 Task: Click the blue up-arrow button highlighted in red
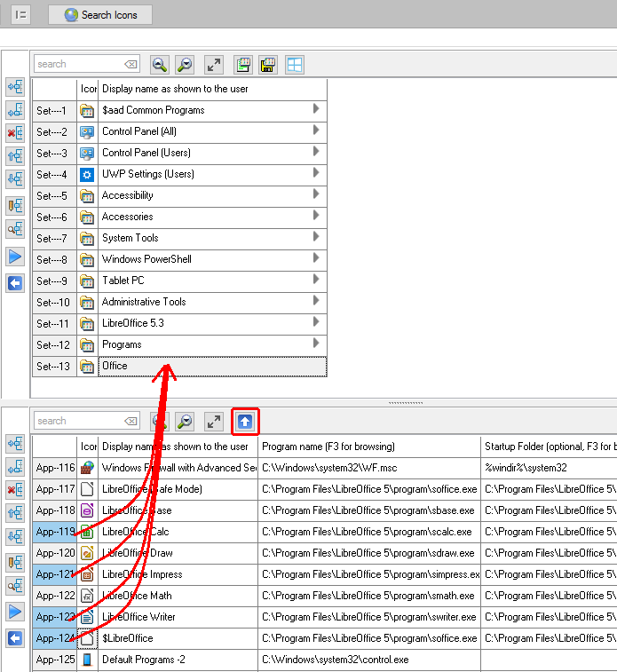[245, 421]
